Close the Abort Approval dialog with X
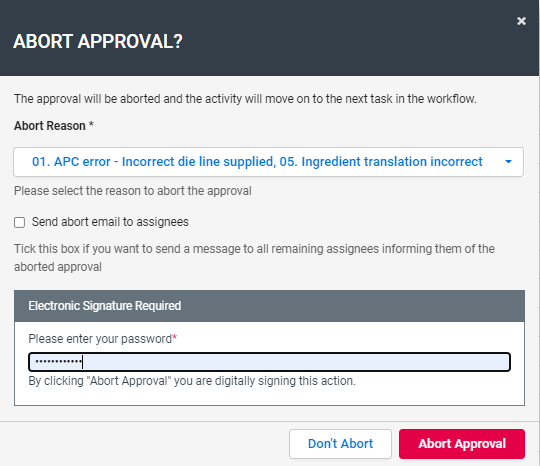The width and height of the screenshot is (540, 466). (521, 21)
